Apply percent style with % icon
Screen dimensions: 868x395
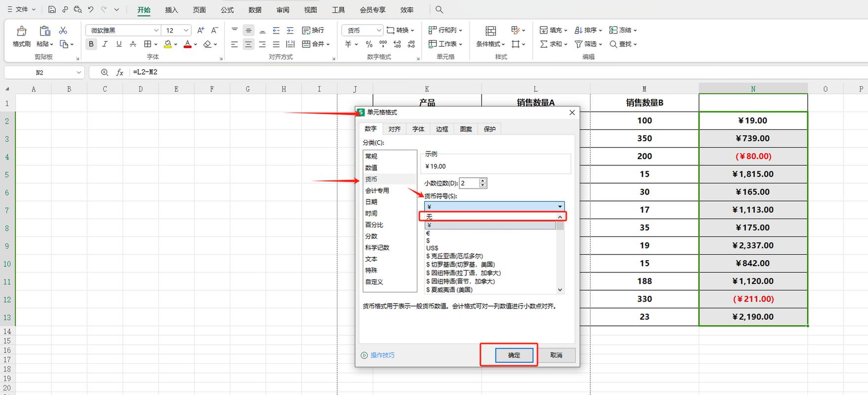369,44
